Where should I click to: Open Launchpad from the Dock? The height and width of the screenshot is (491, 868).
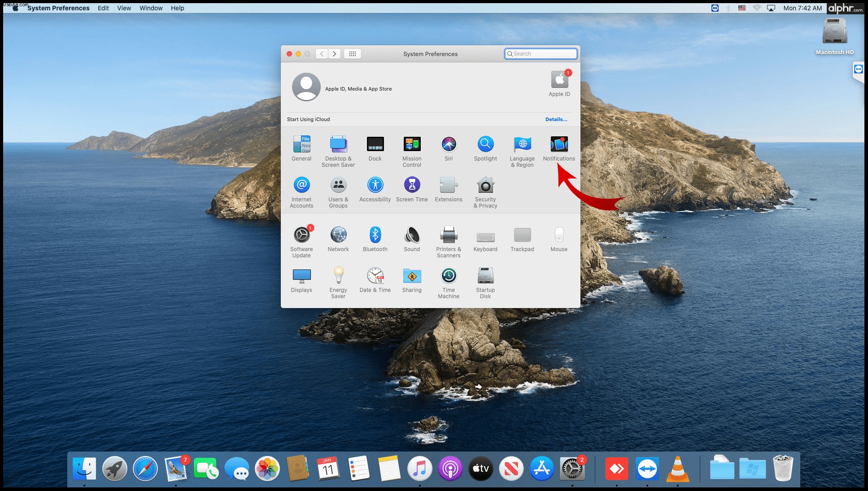tap(115, 469)
